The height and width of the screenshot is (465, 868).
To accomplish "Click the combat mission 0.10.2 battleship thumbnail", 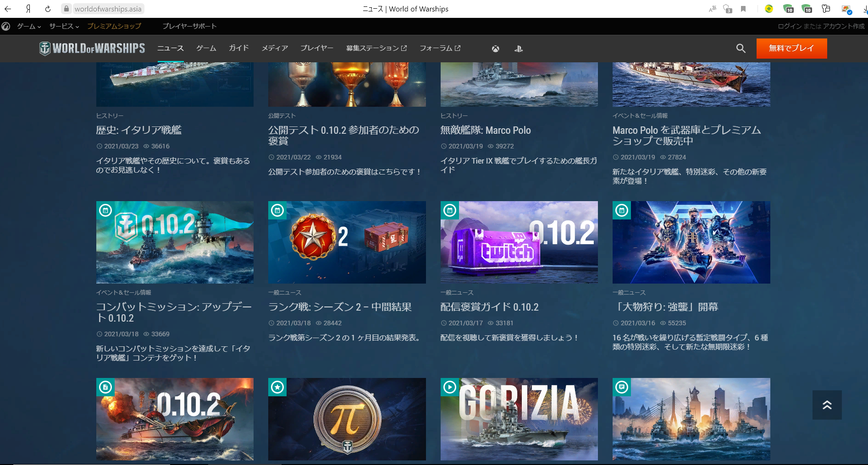I will (x=175, y=242).
